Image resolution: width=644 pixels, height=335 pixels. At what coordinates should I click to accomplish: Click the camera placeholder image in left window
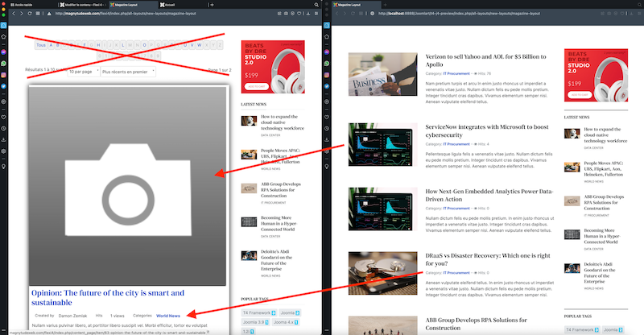pyautogui.click(x=127, y=186)
